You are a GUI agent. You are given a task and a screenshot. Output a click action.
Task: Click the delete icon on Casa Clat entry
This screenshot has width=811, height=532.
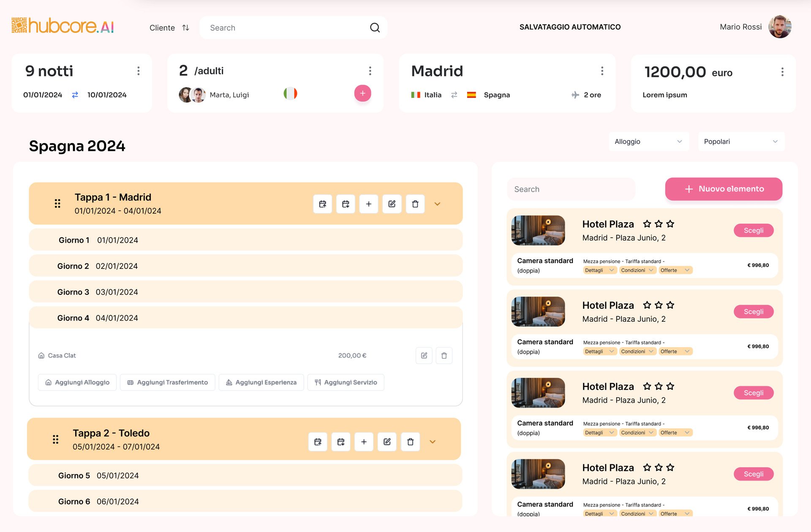tap(444, 355)
